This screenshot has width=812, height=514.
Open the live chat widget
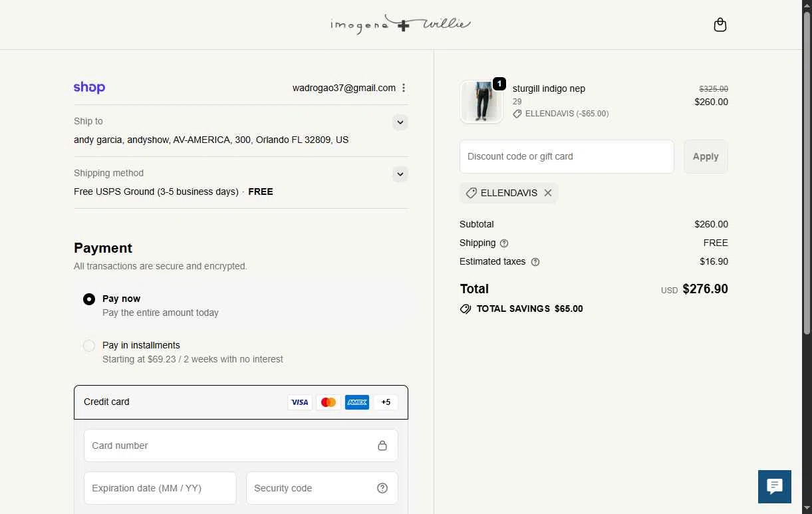(x=775, y=487)
